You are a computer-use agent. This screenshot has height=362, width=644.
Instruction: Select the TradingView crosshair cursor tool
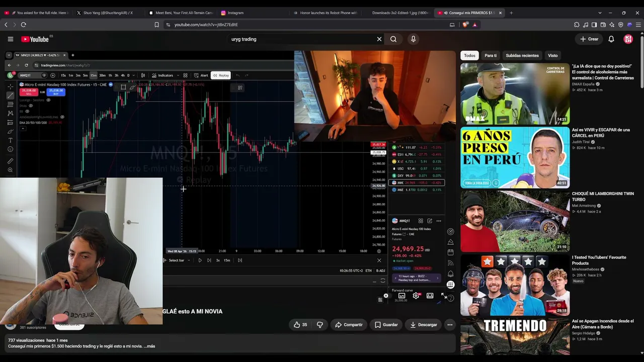10,86
